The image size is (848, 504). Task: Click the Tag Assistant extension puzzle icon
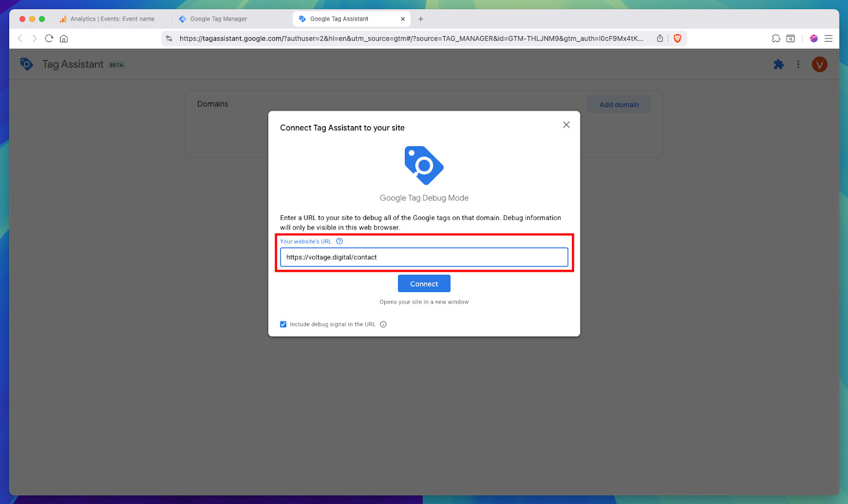(x=779, y=65)
